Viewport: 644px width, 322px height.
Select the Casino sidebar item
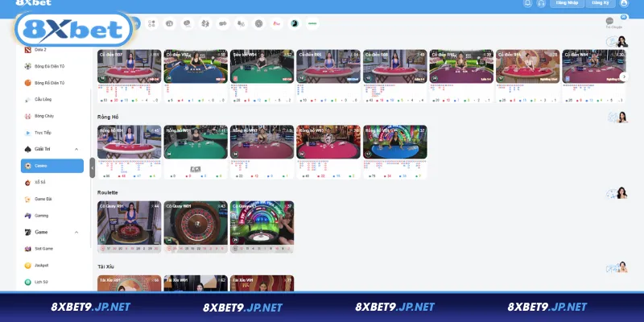[x=52, y=166]
